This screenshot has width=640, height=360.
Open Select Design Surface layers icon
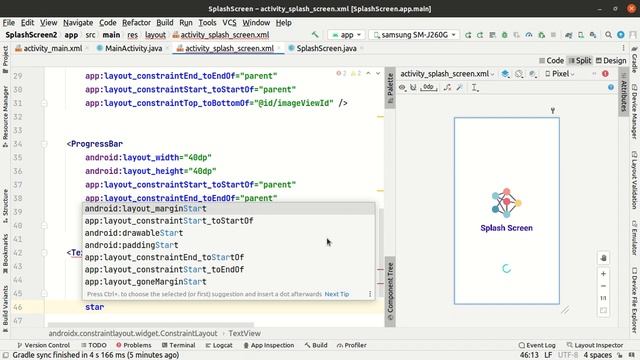(505, 74)
